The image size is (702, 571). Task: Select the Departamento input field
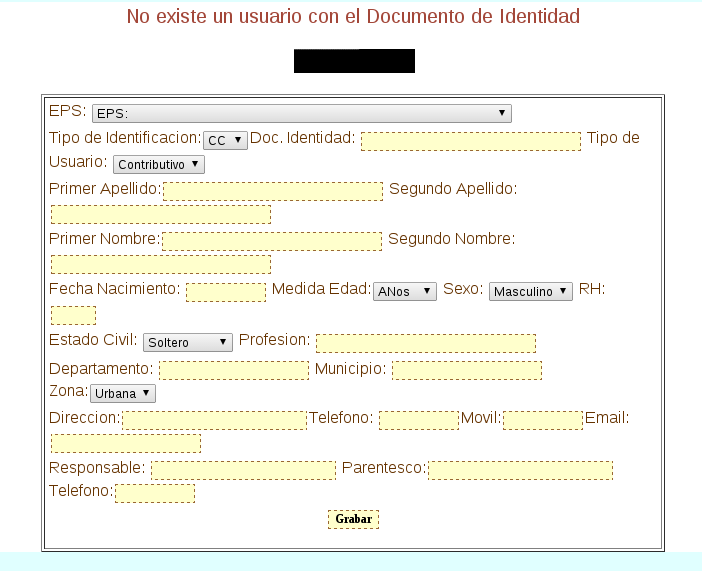pyautogui.click(x=234, y=371)
